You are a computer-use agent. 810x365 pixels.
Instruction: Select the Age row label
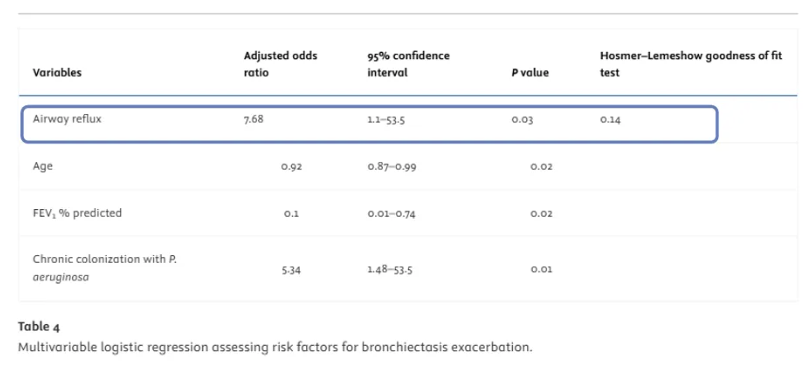pyautogui.click(x=42, y=167)
